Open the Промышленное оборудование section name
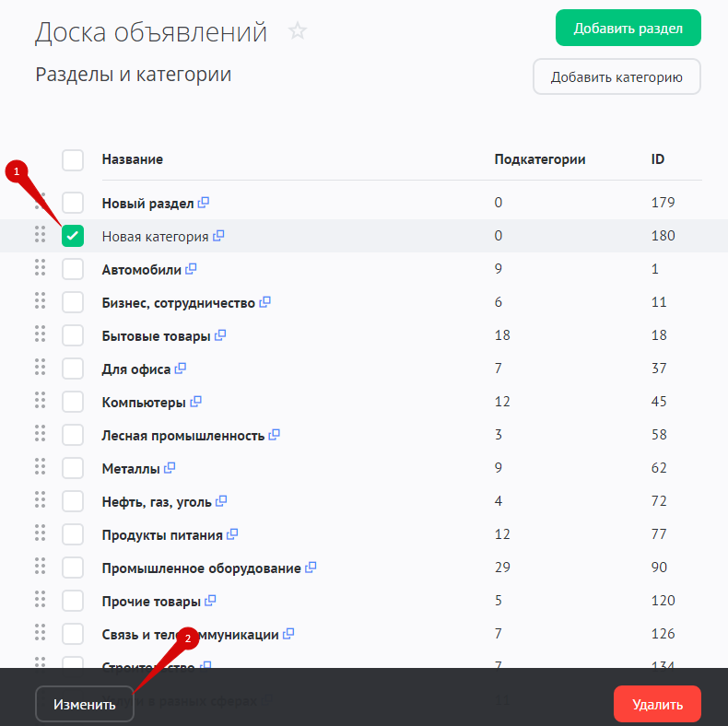 201,568
